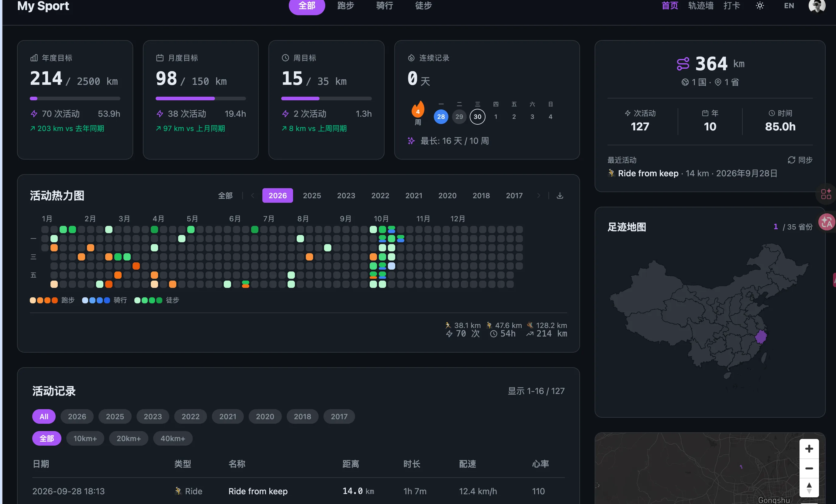Click the My Sport logo title

tap(43, 6)
